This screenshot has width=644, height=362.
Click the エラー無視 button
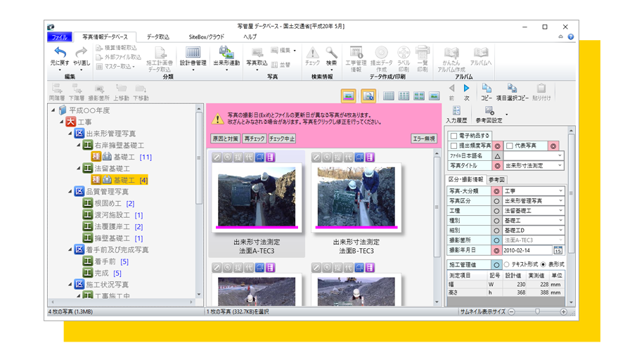[x=424, y=138]
